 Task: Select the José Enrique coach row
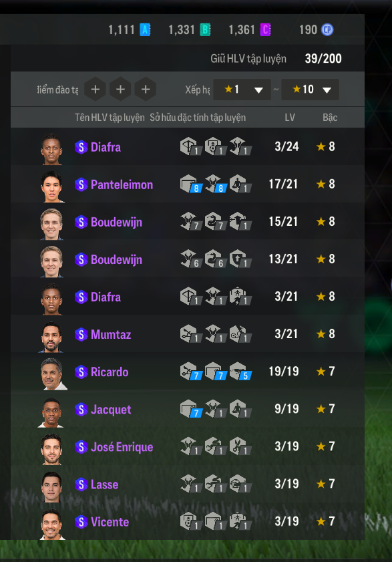click(188, 447)
